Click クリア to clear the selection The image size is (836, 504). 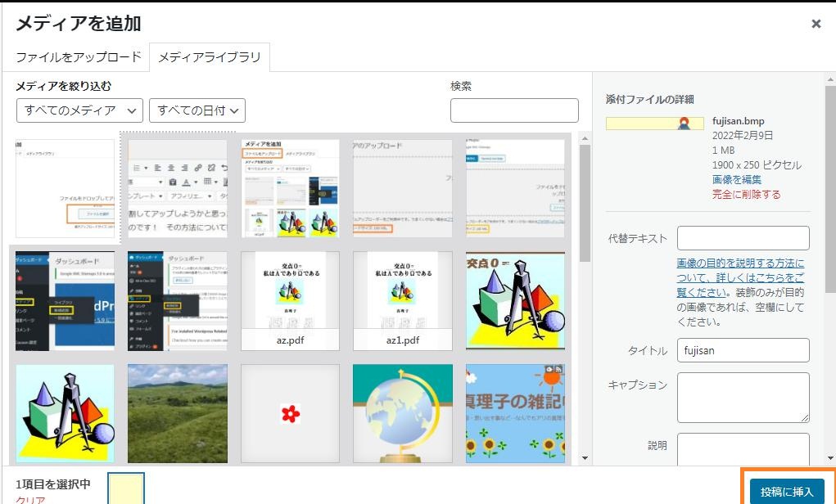[x=30, y=499]
